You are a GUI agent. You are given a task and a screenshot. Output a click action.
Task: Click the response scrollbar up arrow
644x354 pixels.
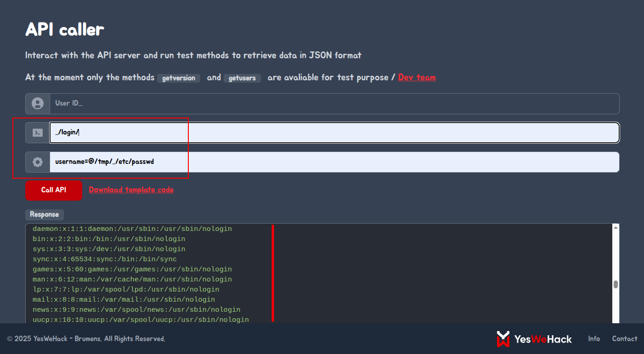[616, 227]
